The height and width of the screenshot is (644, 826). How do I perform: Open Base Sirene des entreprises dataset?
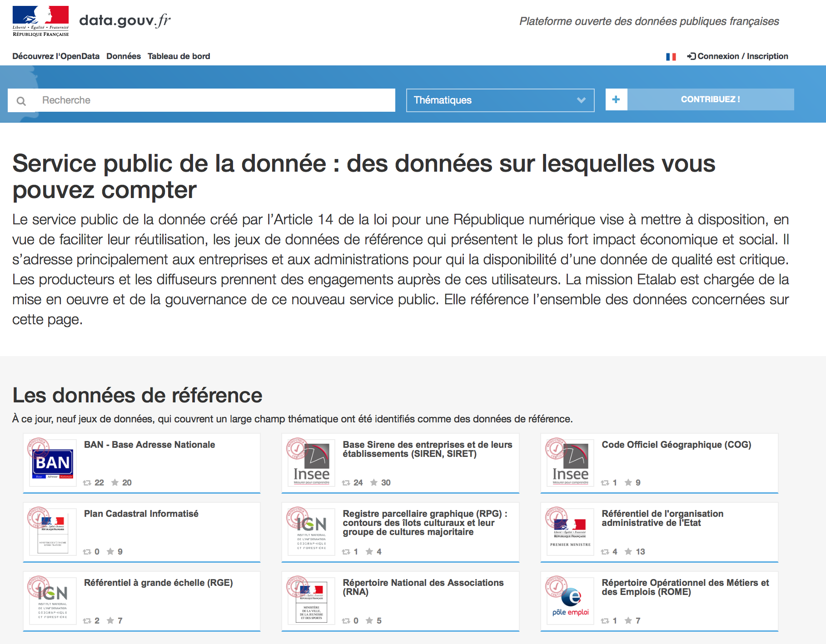tap(428, 449)
